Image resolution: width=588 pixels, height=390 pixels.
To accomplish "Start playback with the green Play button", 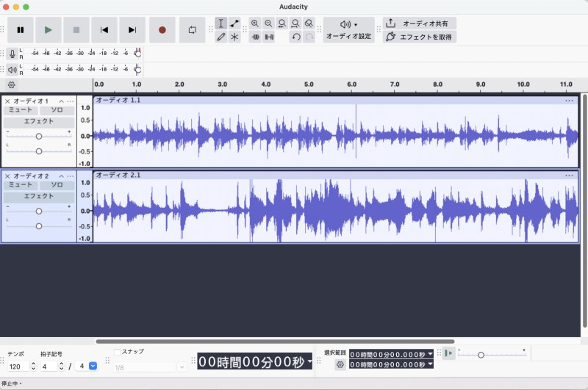I will 49,30.
